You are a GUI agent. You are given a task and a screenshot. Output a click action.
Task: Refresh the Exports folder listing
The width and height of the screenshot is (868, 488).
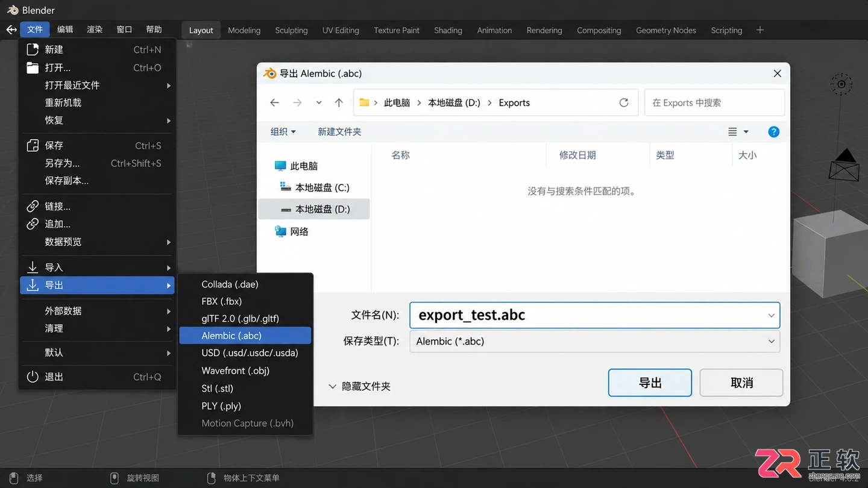point(624,102)
